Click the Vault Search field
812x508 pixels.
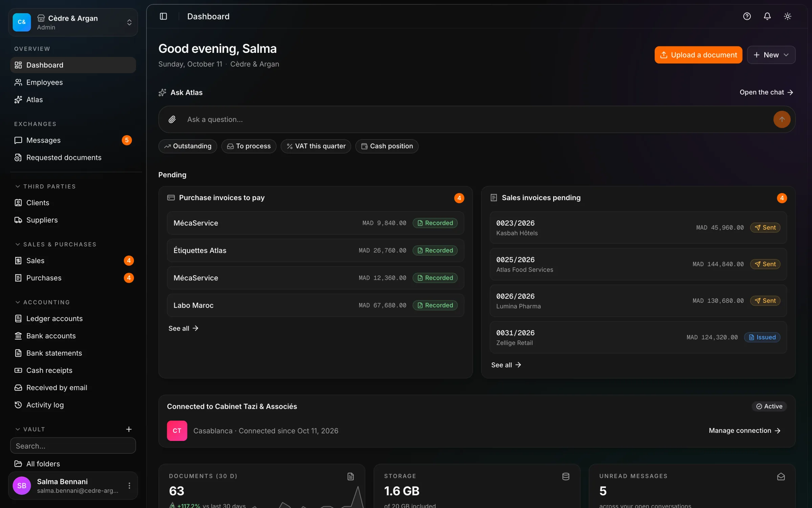pyautogui.click(x=73, y=446)
